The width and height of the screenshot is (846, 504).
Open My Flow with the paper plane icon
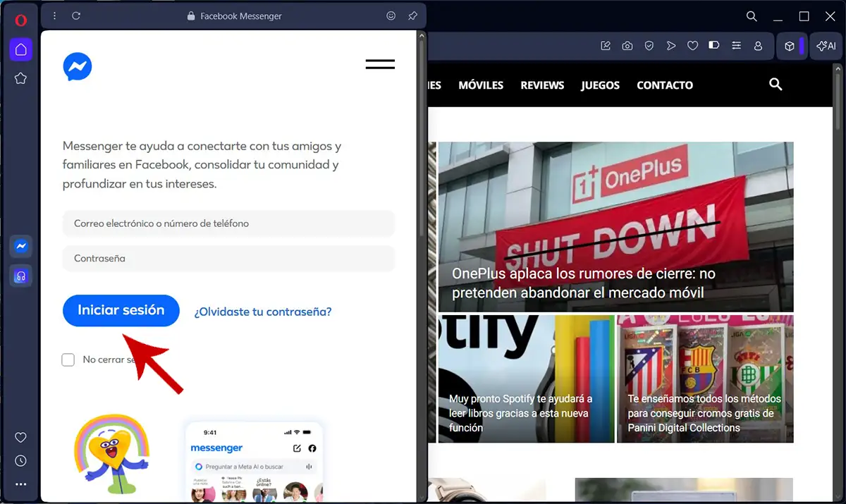(670, 45)
